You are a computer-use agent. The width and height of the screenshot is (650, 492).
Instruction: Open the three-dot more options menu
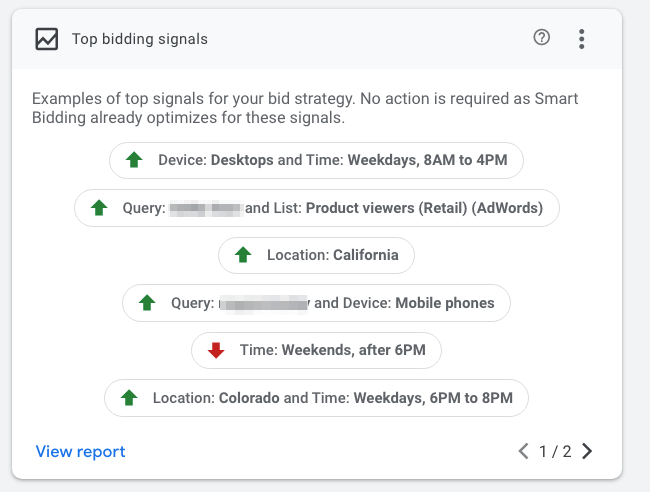(582, 39)
